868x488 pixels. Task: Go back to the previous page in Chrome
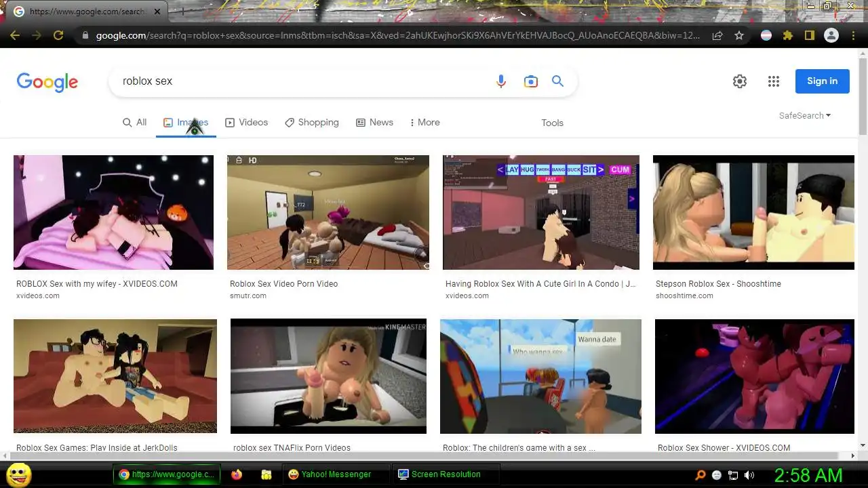15,35
